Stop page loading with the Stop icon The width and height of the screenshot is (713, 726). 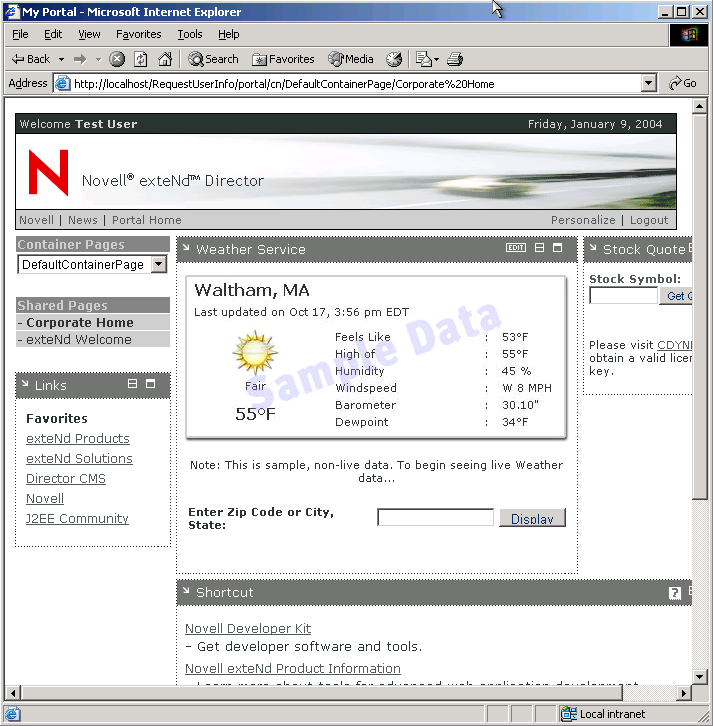pos(117,59)
